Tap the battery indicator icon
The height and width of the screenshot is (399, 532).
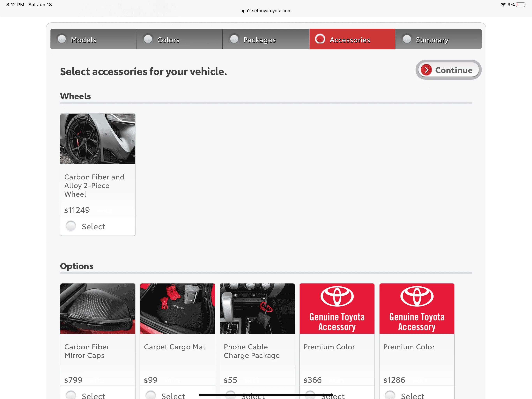(521, 4)
